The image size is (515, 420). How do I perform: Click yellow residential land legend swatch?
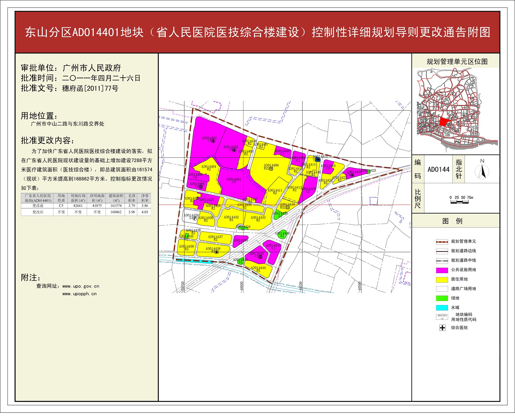click(442, 280)
